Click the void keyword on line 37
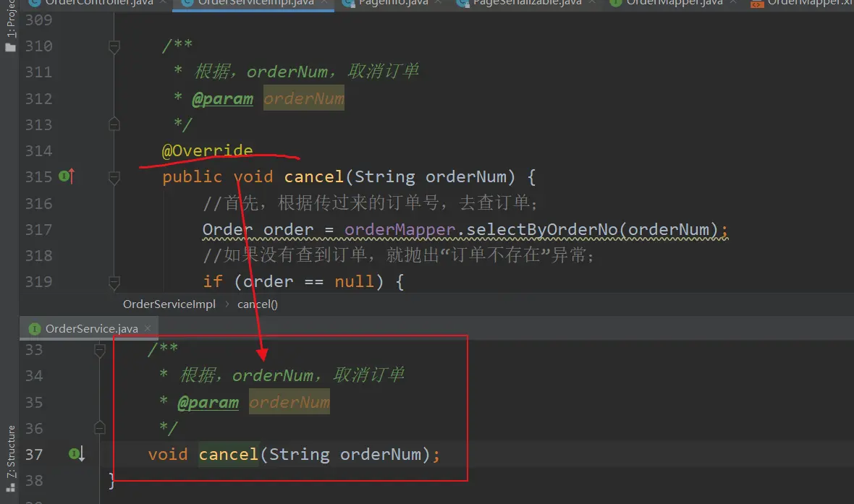Image resolution: width=854 pixels, height=504 pixels. pyautogui.click(x=168, y=455)
